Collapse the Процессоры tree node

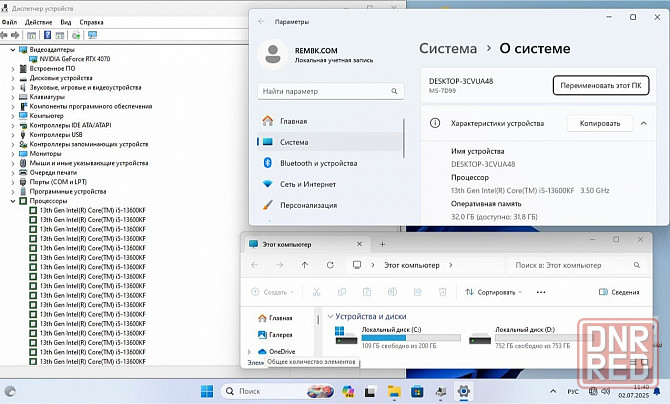point(12,201)
